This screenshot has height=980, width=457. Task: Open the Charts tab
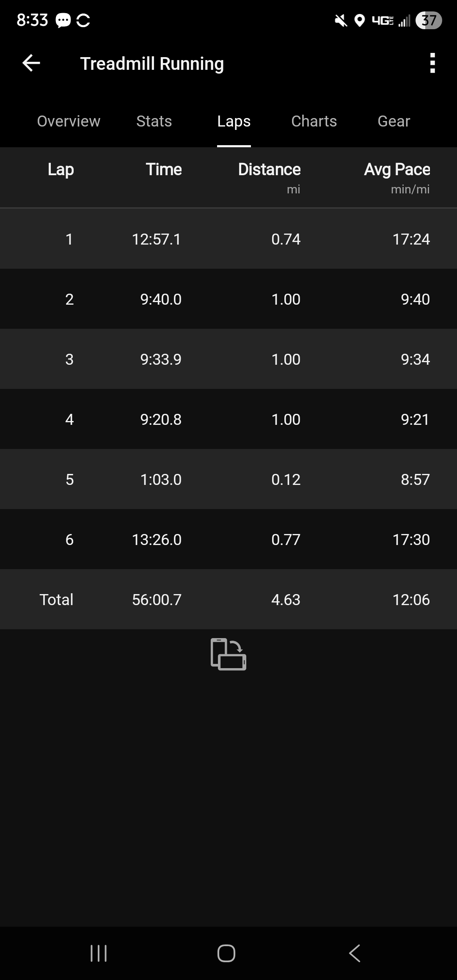(314, 121)
